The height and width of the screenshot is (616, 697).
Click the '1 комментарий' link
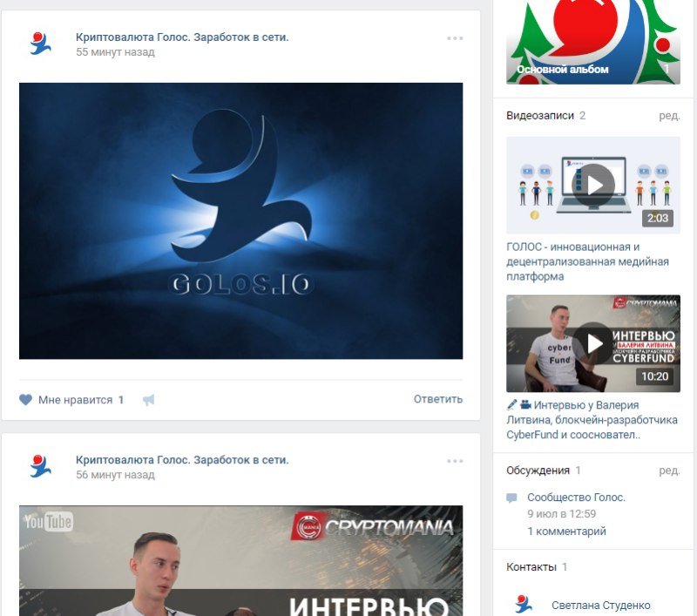(566, 531)
